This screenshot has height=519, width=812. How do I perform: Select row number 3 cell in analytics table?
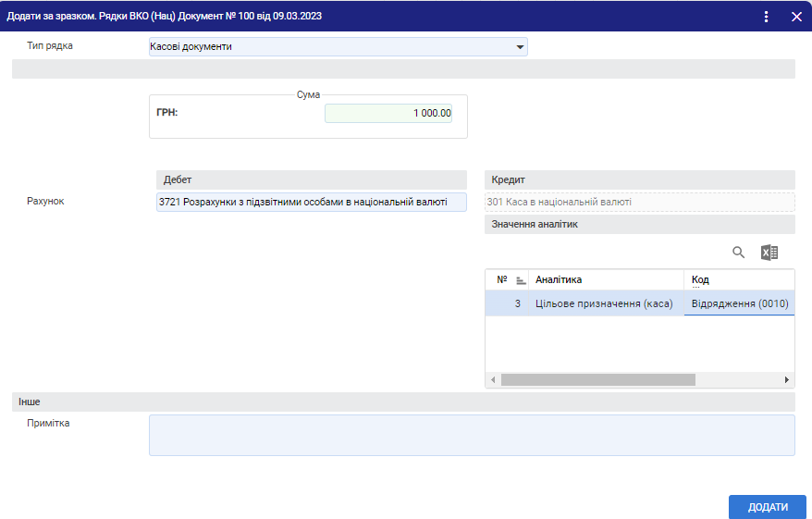coord(507,303)
